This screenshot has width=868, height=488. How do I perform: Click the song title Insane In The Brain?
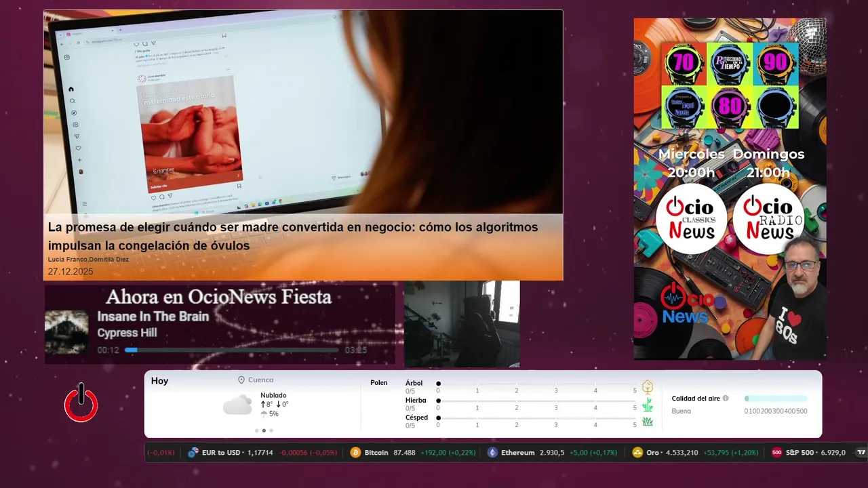pos(153,317)
